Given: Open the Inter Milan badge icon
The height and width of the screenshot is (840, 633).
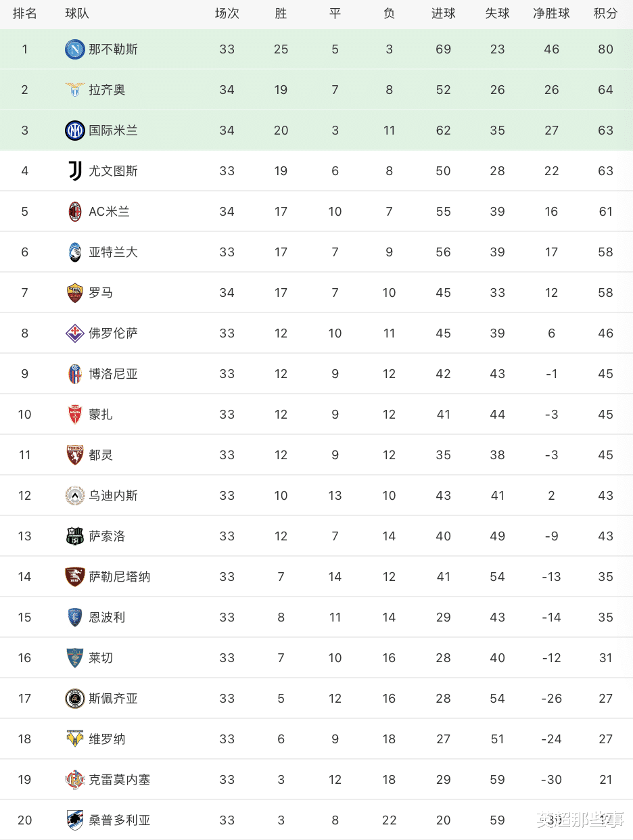Looking at the screenshot, I should 75,131.
